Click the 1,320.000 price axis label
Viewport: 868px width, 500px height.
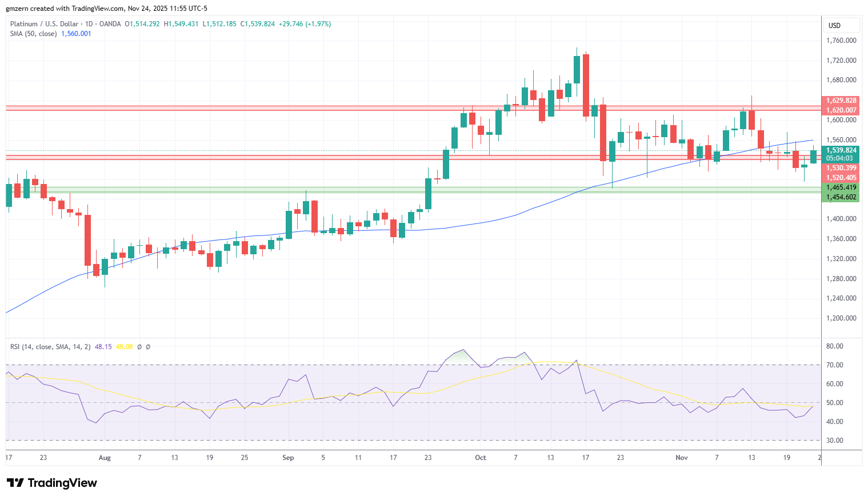(841, 259)
